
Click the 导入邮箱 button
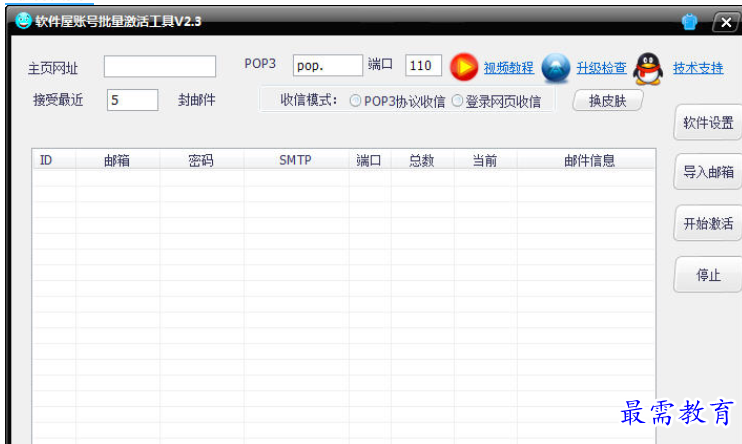[x=708, y=172]
